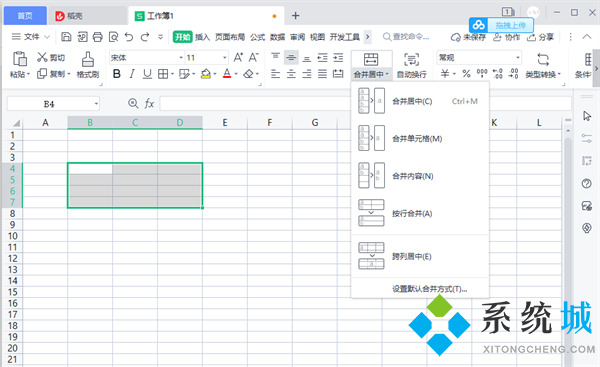Screen dimensions: 600x367
Task: Apply the red font color swatch
Action: [x=227, y=73]
